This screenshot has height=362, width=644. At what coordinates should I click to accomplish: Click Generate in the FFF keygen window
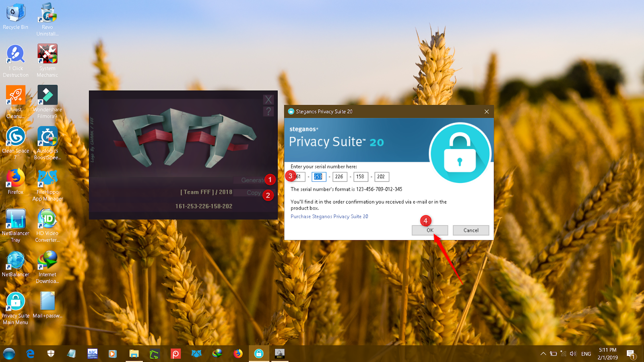253,180
